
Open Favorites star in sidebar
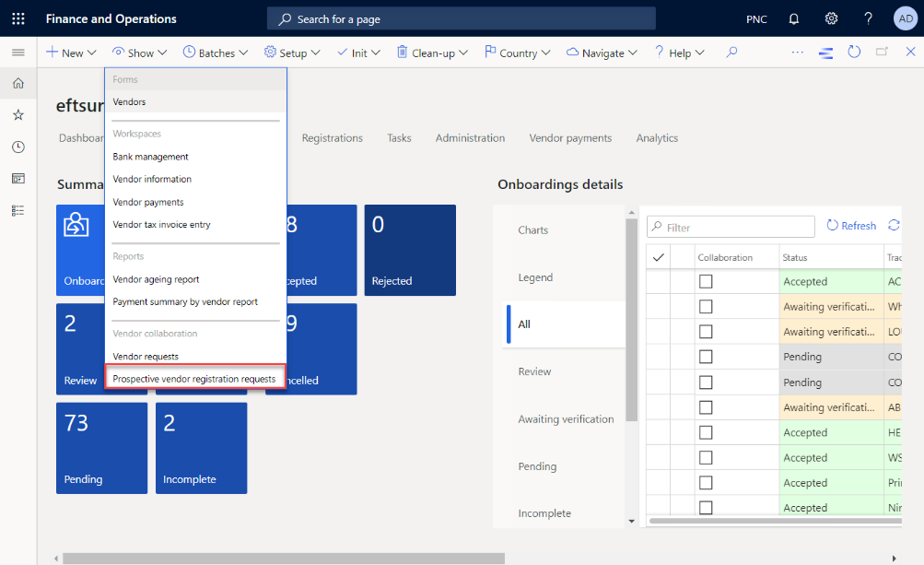(18, 115)
